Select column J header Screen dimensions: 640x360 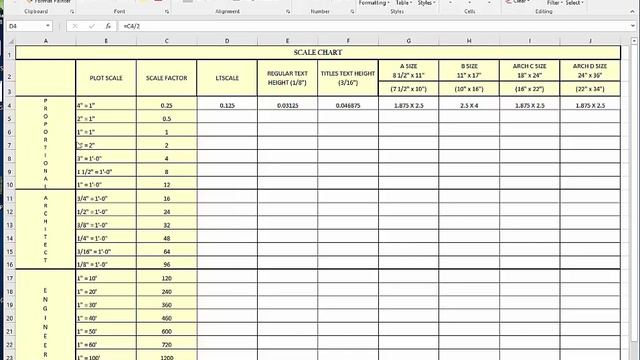tap(590, 41)
